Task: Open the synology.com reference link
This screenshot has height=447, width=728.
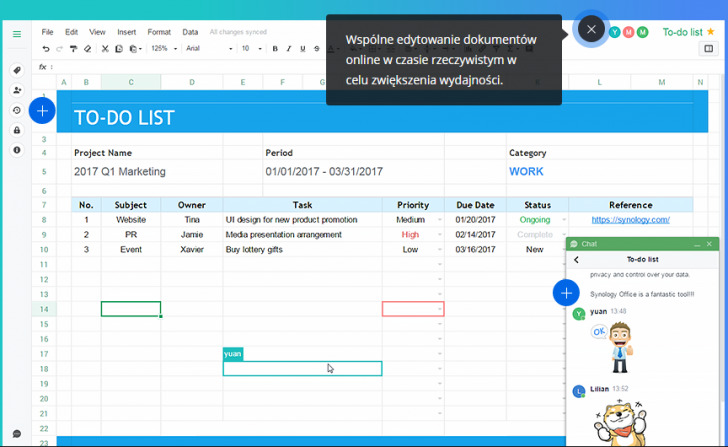Action: (x=630, y=220)
